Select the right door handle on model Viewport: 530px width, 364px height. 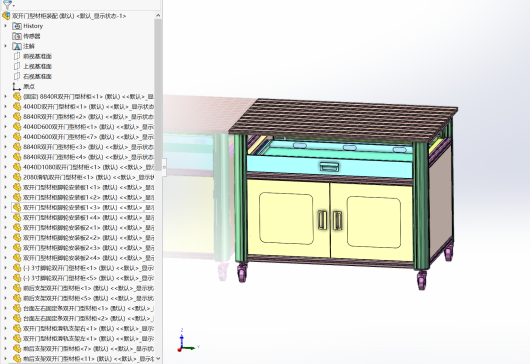(x=337, y=221)
